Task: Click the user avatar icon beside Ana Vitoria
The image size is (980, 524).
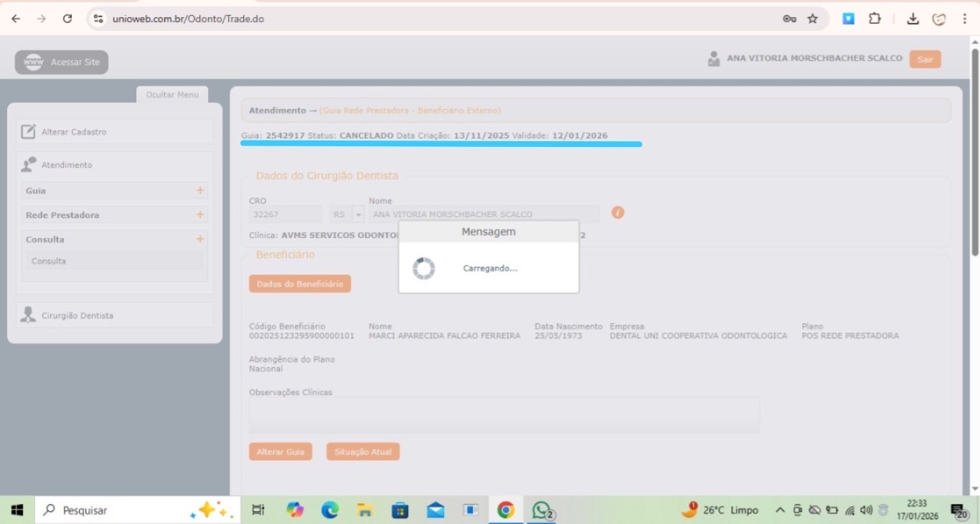Action: pos(713,59)
